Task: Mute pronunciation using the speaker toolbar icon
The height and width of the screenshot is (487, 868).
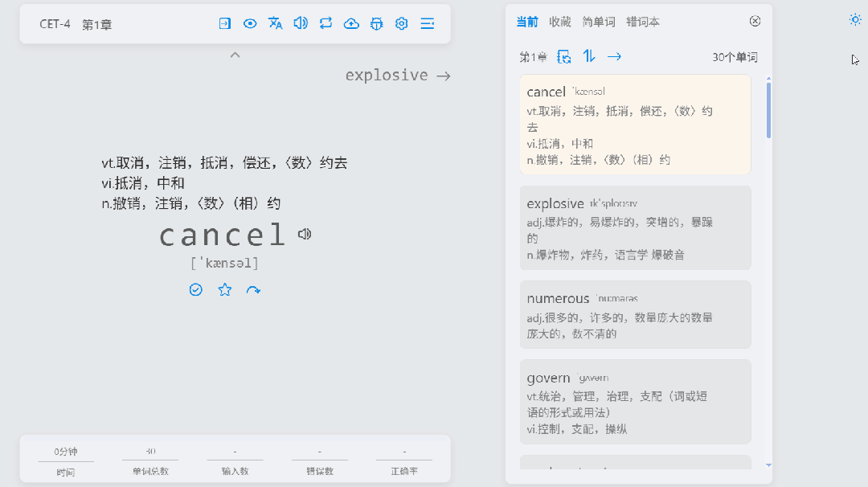Action: (301, 23)
